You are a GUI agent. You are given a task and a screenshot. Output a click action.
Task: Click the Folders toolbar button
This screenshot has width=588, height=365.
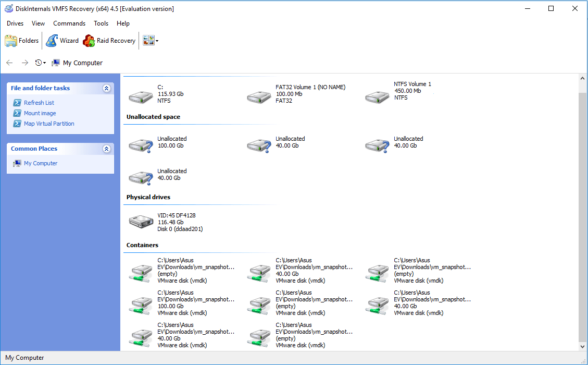click(x=22, y=41)
